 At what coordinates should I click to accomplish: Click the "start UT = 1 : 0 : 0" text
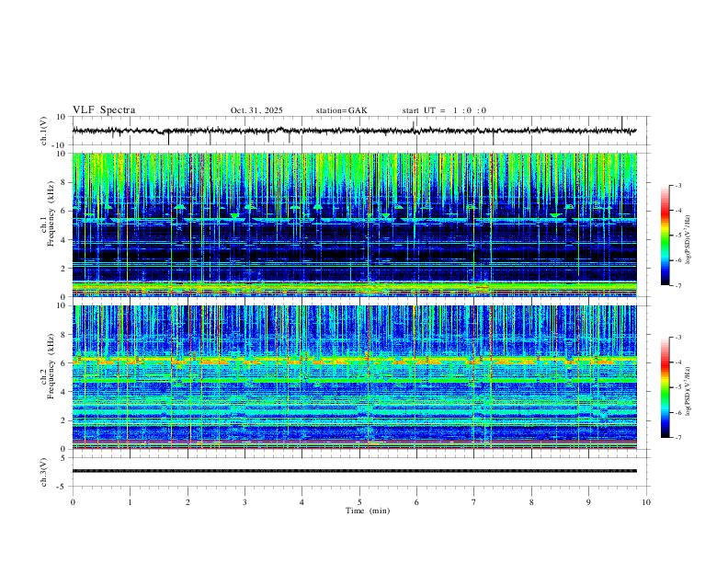(x=444, y=110)
